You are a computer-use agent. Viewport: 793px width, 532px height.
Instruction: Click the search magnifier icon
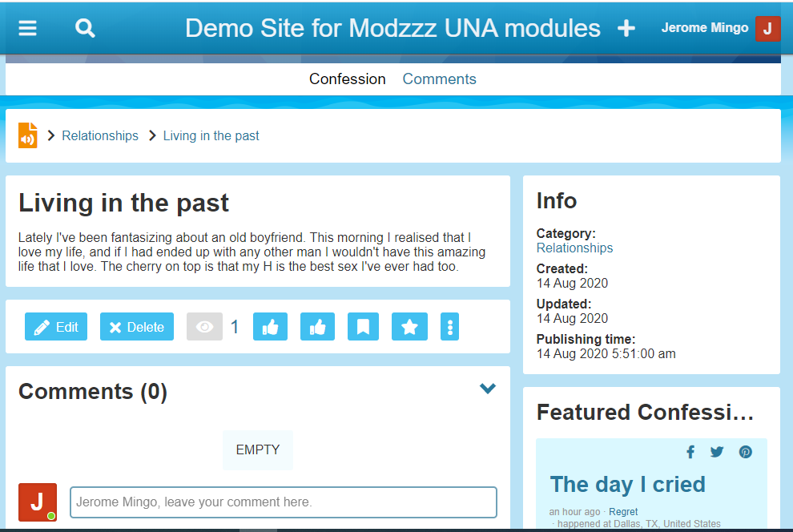[85, 28]
